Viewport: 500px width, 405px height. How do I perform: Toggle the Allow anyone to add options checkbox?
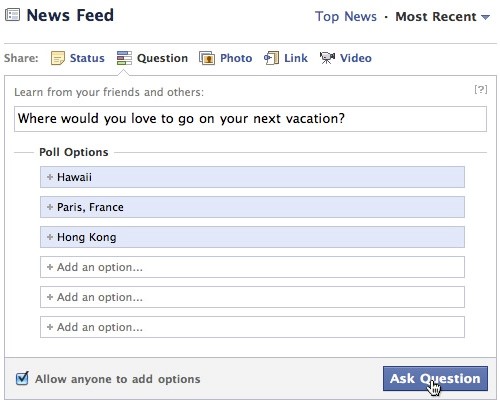22,378
